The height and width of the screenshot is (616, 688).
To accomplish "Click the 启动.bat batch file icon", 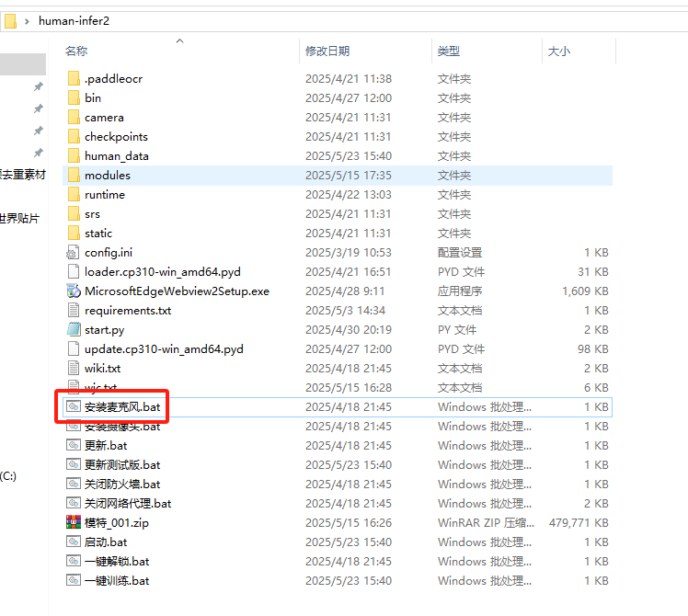I will [x=74, y=542].
